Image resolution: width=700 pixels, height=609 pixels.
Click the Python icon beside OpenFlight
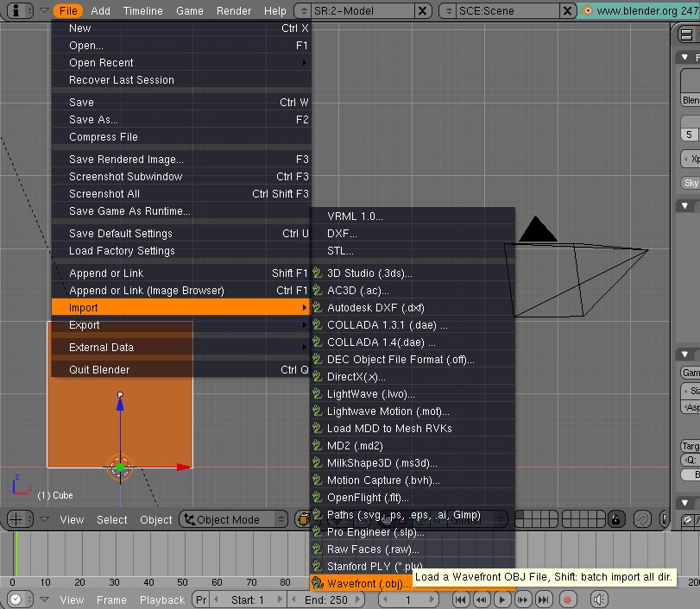pyautogui.click(x=318, y=498)
